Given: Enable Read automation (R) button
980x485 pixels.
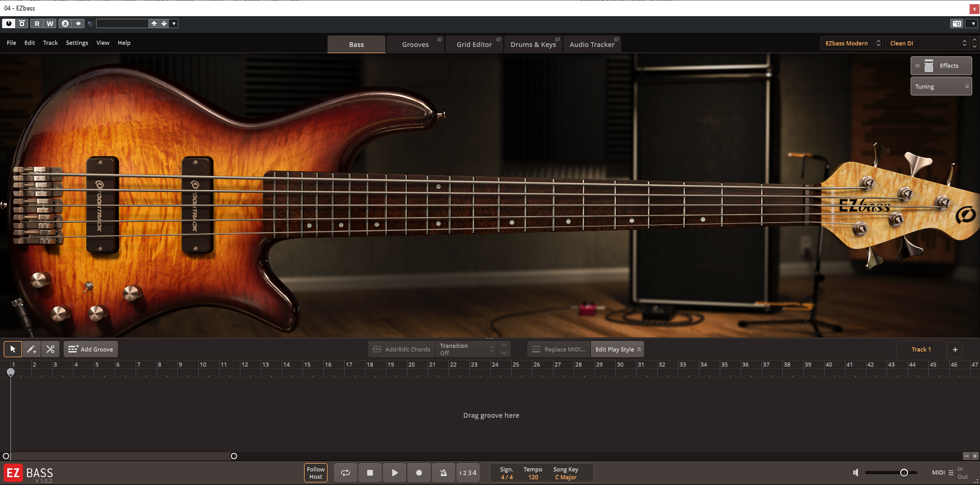Looking at the screenshot, I should (37, 23).
